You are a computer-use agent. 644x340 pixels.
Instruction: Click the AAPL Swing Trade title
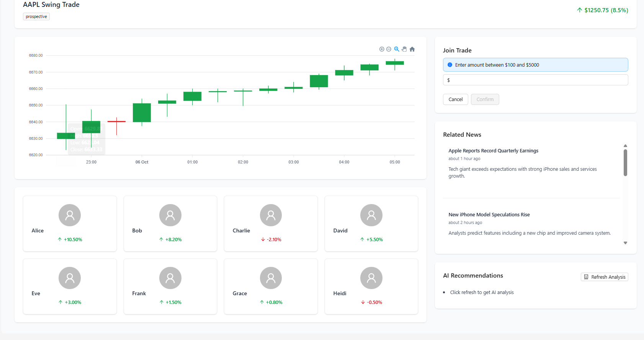(51, 5)
